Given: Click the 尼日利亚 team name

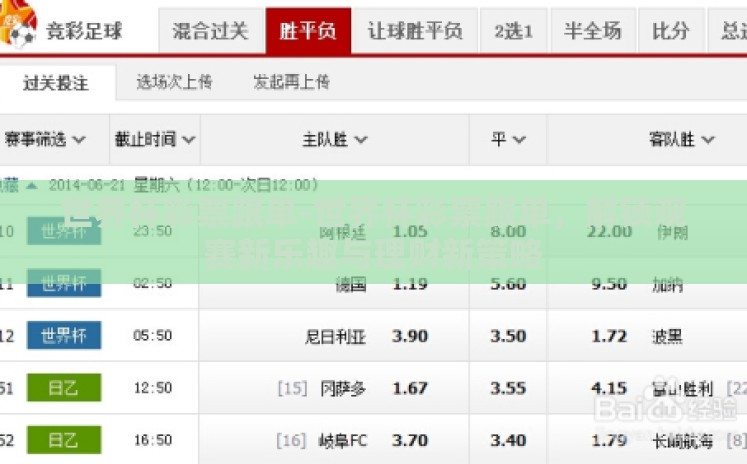Looking at the screenshot, I should 335,337.
